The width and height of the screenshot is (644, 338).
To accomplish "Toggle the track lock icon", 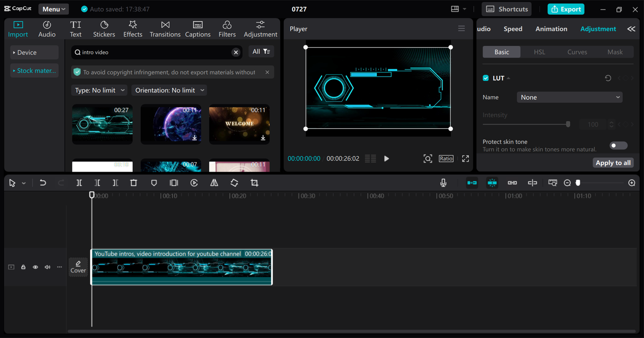I will (23, 267).
